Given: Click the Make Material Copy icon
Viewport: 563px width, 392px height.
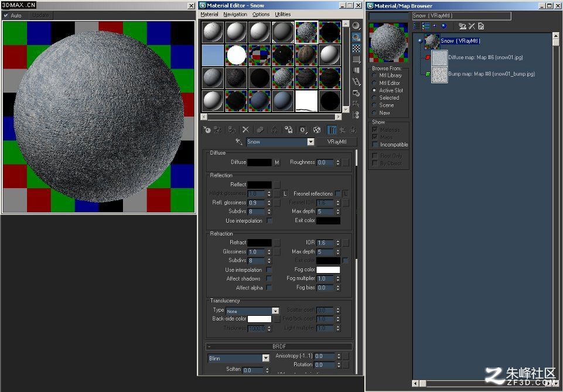Looking at the screenshot, I should pyautogui.click(x=260, y=130).
